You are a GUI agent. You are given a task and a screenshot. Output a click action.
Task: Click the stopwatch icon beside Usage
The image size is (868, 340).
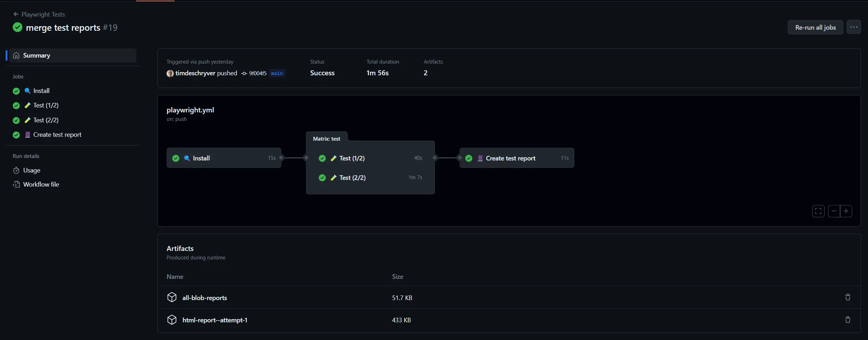16,170
